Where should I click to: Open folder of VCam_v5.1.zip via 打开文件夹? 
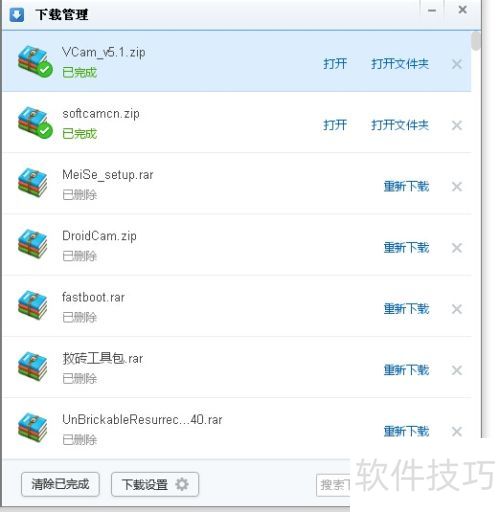pyautogui.click(x=400, y=64)
